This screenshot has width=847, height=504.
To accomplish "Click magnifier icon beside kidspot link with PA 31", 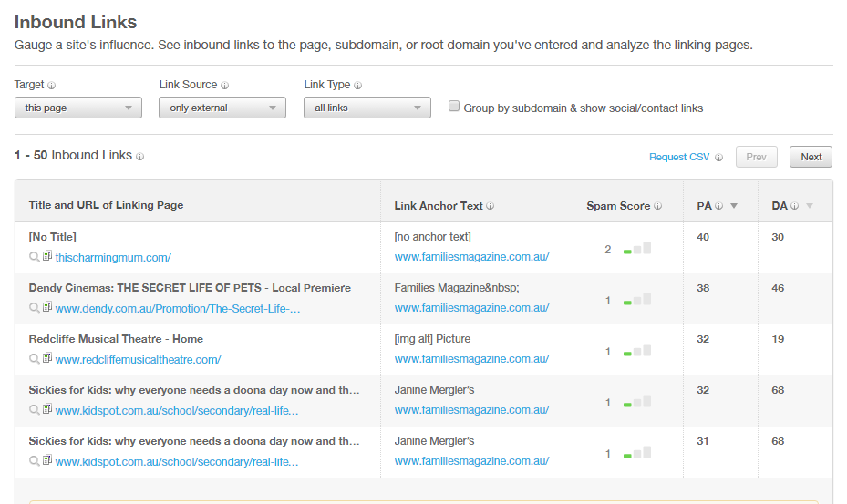I will 34,461.
